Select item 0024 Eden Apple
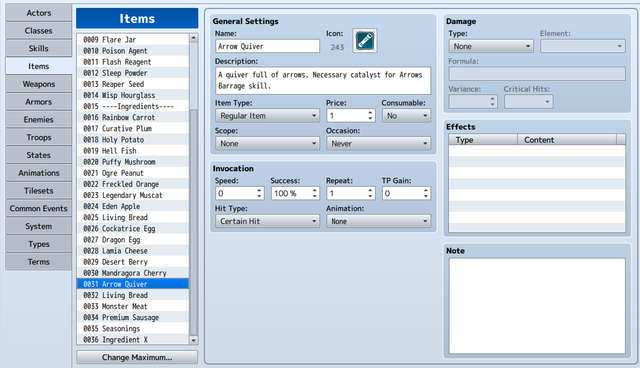Viewport: 640px width, 368px height. (133, 206)
